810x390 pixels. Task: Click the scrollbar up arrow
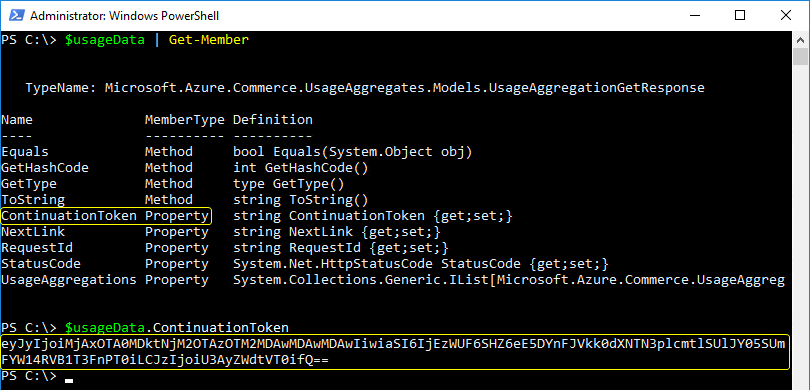801,40
